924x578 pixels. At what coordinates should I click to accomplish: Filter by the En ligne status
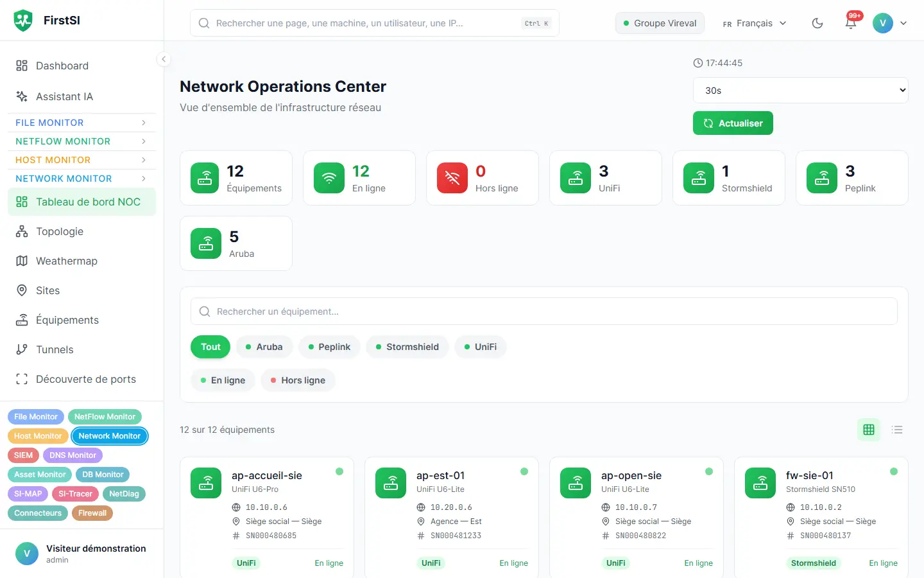click(223, 380)
